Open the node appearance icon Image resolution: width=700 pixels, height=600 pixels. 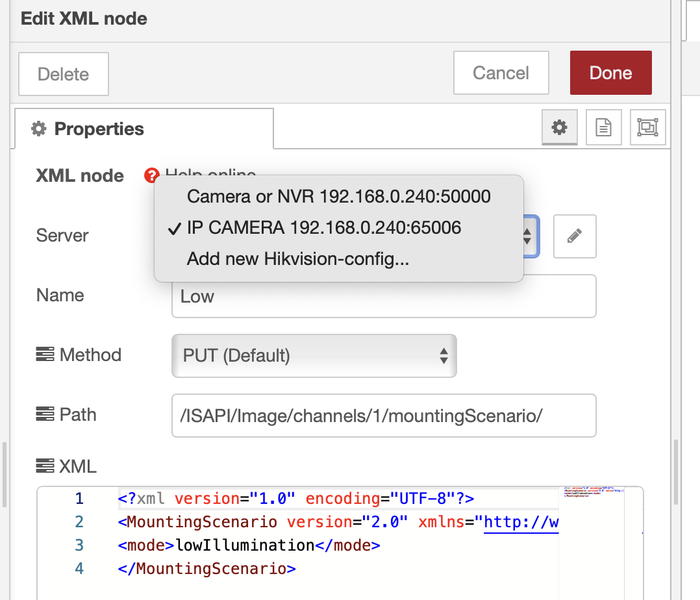tap(647, 127)
